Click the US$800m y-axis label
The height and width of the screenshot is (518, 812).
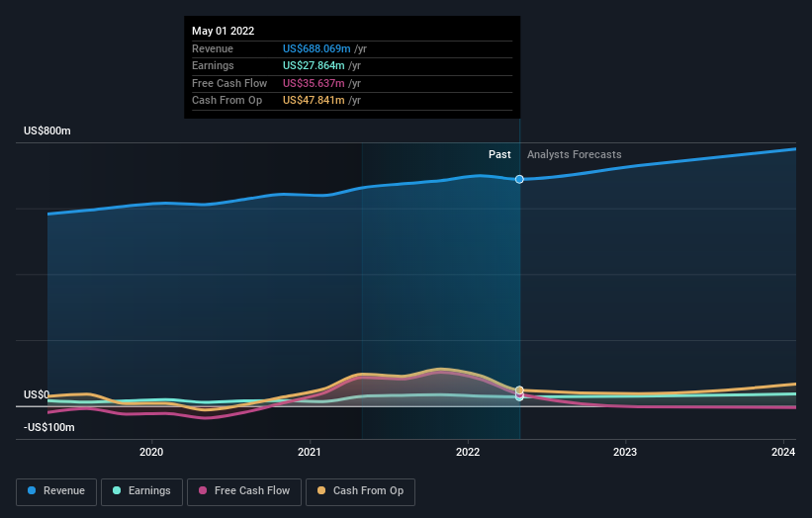pyautogui.click(x=47, y=130)
